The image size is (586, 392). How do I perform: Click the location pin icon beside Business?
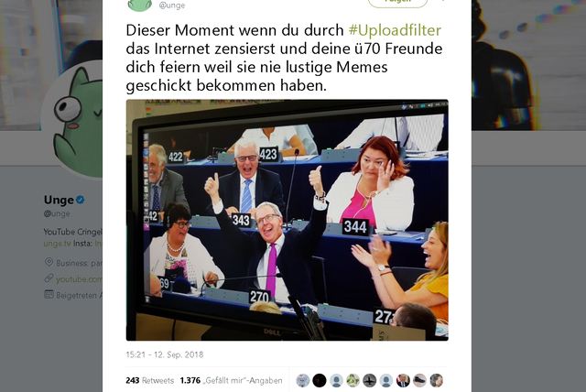49,262
